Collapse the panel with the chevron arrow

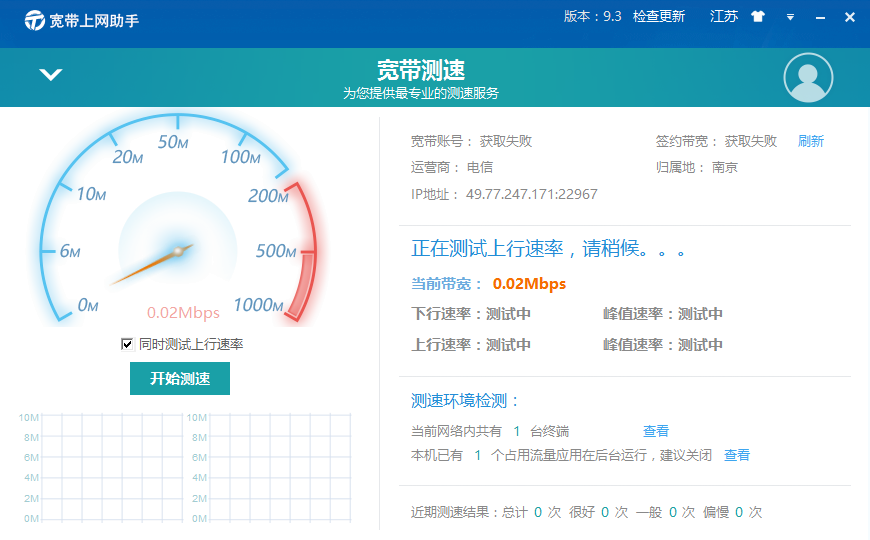click(x=50, y=75)
